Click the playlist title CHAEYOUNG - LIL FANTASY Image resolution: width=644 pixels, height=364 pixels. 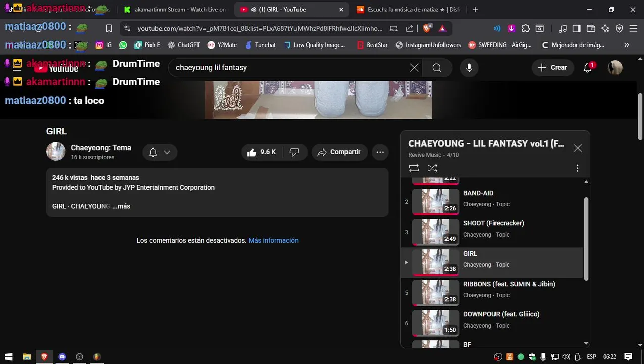tap(486, 143)
